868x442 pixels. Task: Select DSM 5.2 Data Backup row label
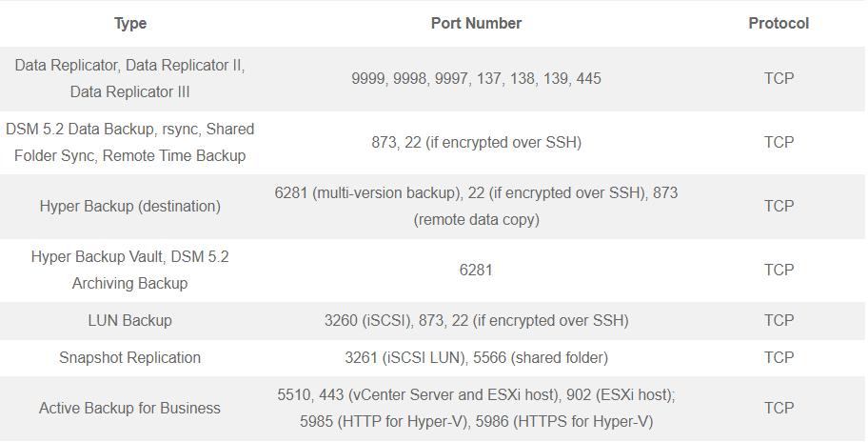click(x=130, y=142)
